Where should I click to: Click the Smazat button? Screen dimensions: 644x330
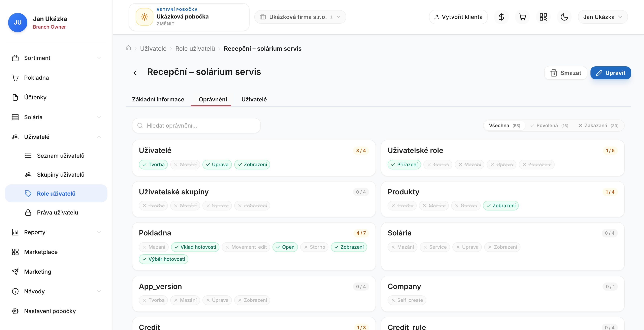(x=566, y=73)
